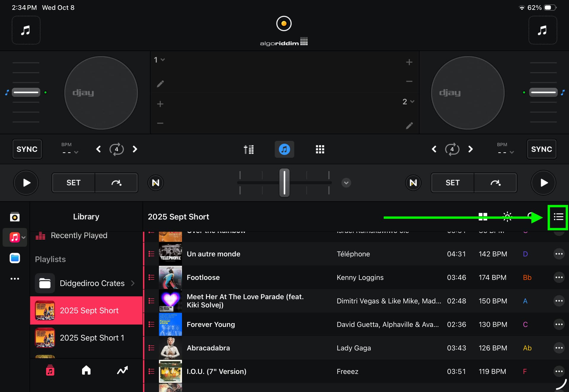
Task: Toggle left deck SYNC
Action: pyautogui.click(x=27, y=149)
